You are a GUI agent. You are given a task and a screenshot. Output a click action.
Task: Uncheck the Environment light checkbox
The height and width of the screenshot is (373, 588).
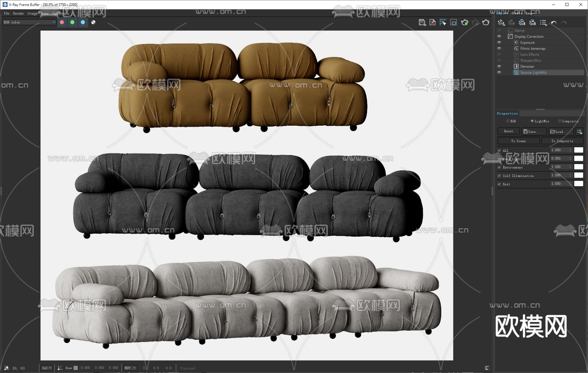pos(499,167)
